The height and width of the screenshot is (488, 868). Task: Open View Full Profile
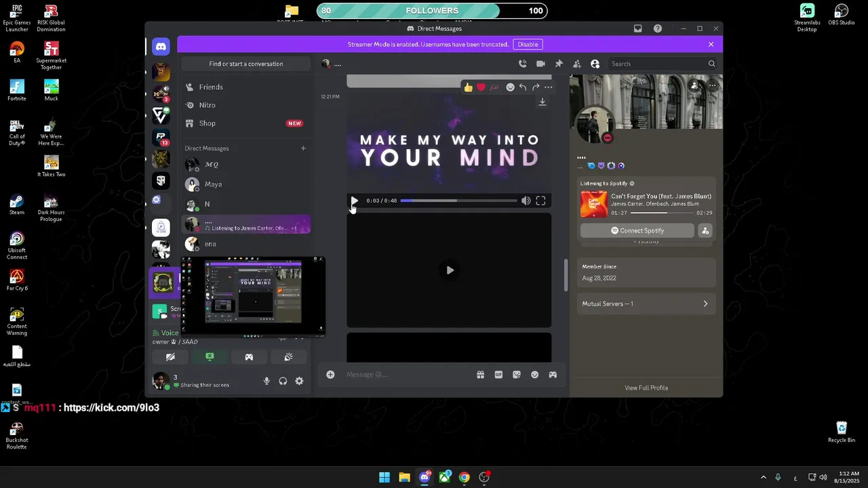coord(646,388)
